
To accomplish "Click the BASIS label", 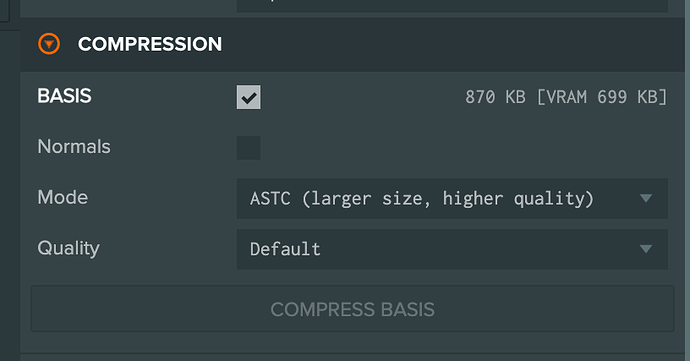I will [x=64, y=96].
